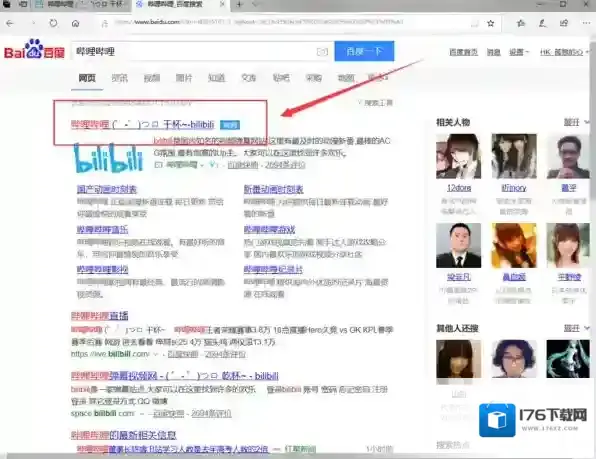The width and height of the screenshot is (596, 459).
Task: Select the 资讯 search tab
Action: point(119,78)
